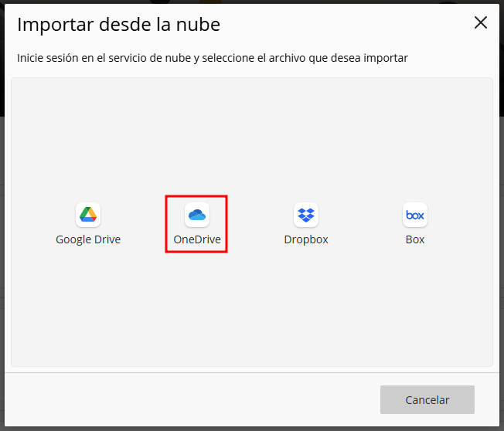
Task: Click empty space between OneDrive and Dropbox
Action: point(254,224)
